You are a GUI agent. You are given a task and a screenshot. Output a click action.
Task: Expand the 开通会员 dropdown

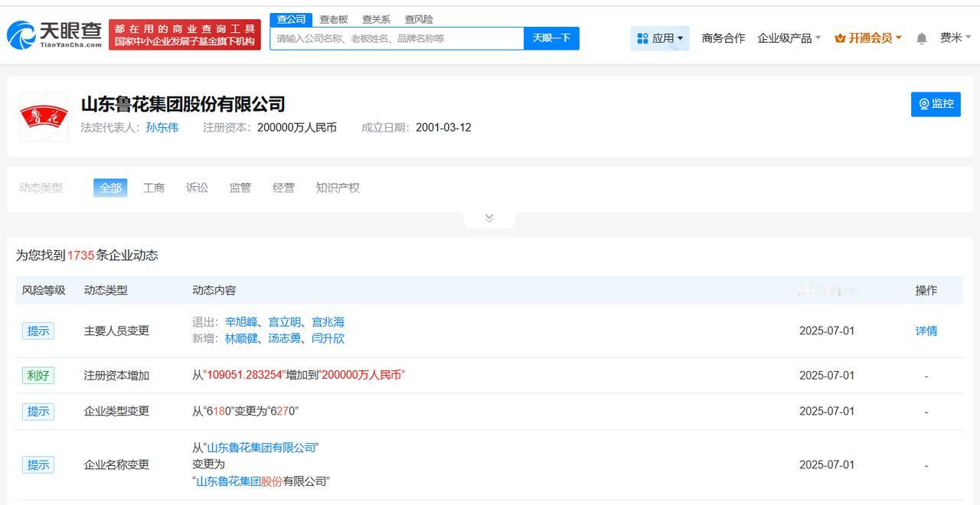tap(868, 38)
